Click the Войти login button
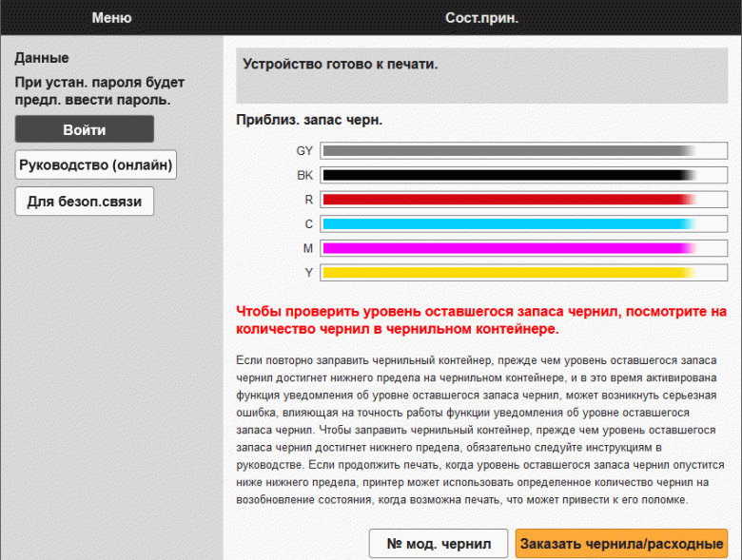This screenshot has height=560, width=742. (85, 129)
